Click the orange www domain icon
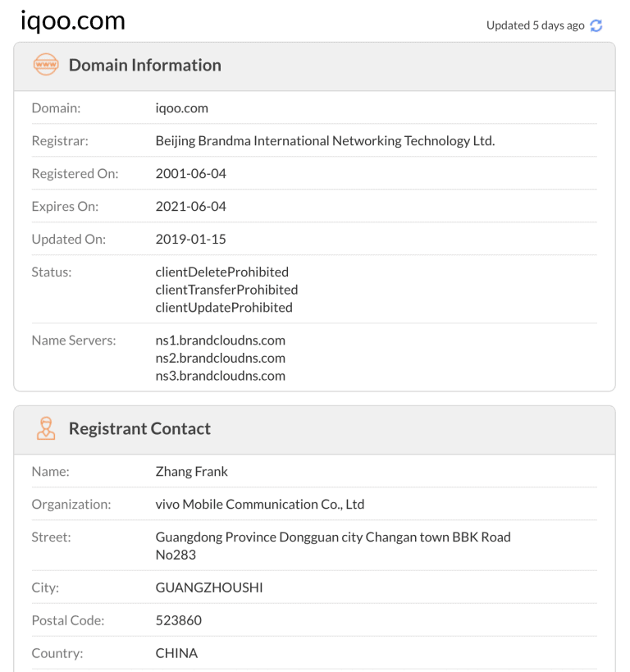The height and width of the screenshot is (672, 630). coord(46,65)
